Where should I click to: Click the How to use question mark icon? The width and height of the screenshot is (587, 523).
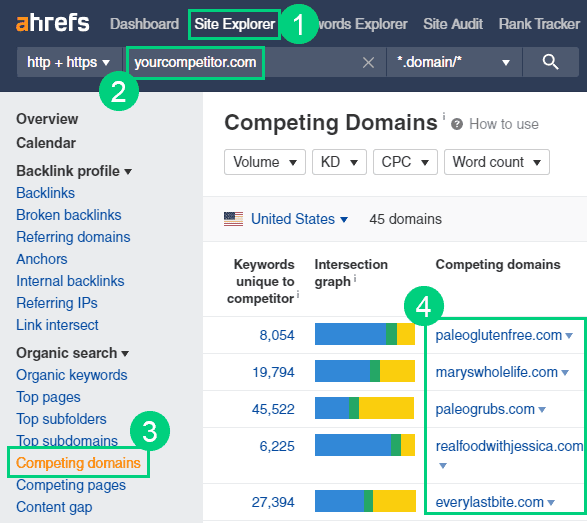pos(457,124)
